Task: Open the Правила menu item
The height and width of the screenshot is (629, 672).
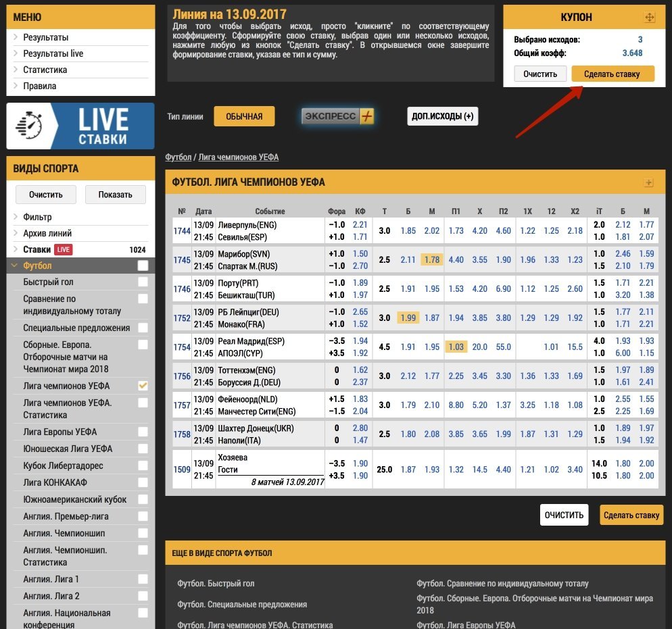Action: (40, 86)
